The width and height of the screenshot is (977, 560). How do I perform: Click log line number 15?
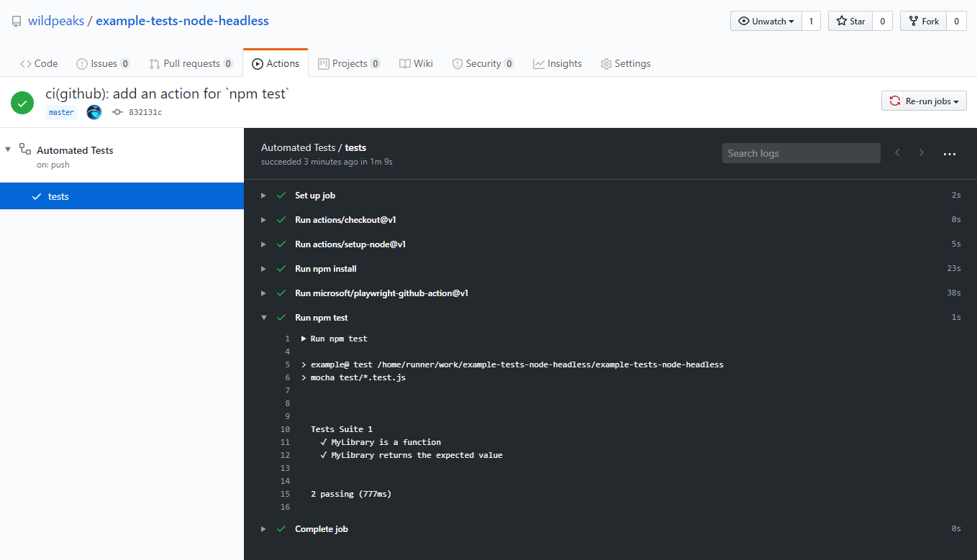tap(285, 494)
